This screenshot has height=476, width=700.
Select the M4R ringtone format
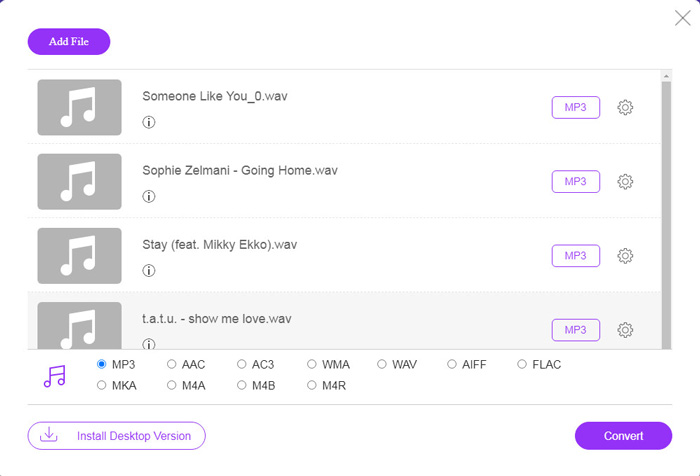312,385
